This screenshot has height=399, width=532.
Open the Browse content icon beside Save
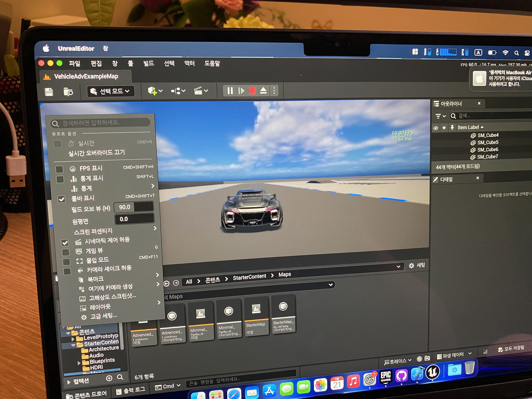(x=68, y=92)
